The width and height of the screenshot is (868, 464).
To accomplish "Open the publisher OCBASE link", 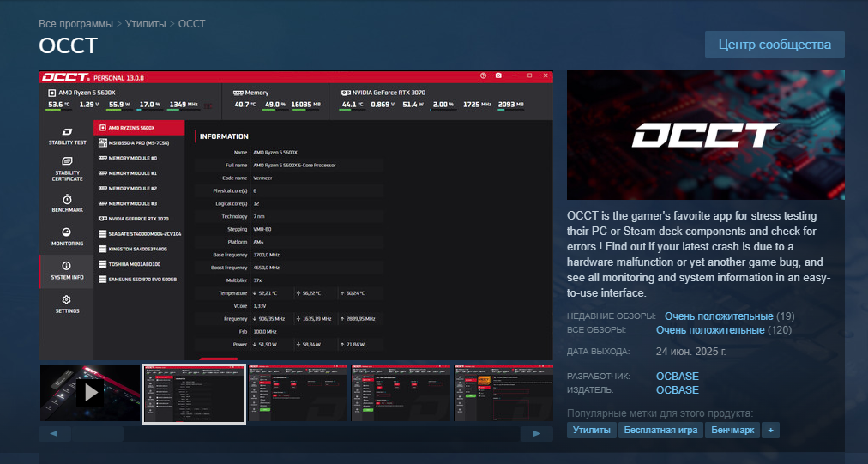I will tap(677, 390).
